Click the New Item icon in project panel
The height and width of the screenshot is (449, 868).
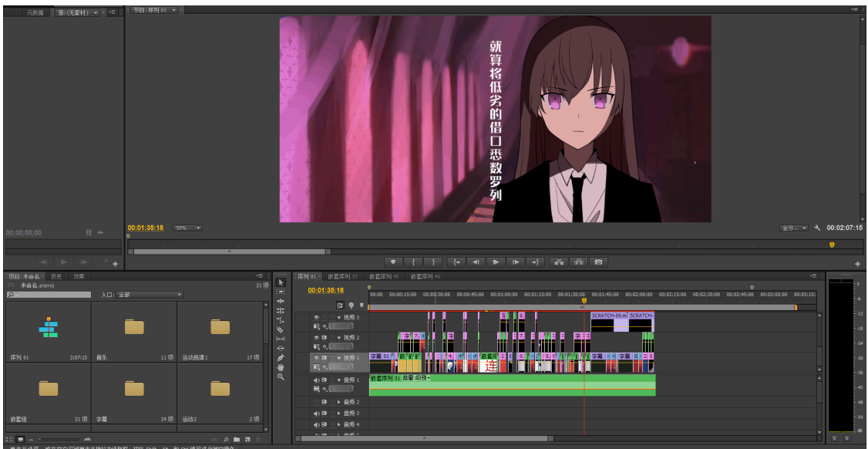coord(247,439)
